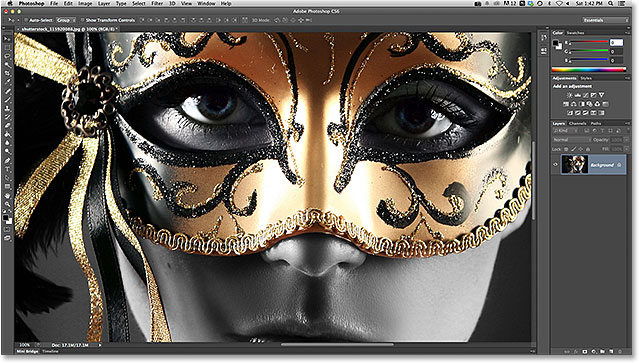Select the Rectangular Marquee tool

[x=7, y=47]
